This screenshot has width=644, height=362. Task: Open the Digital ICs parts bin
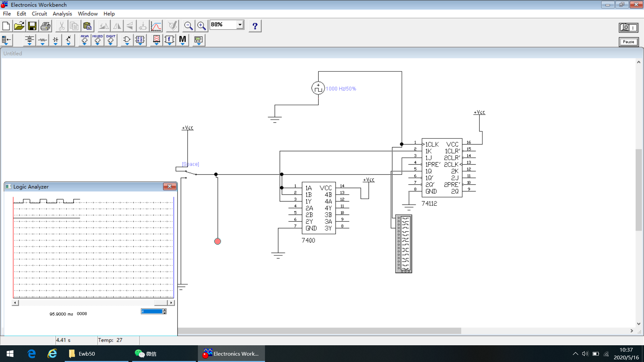pos(110,40)
